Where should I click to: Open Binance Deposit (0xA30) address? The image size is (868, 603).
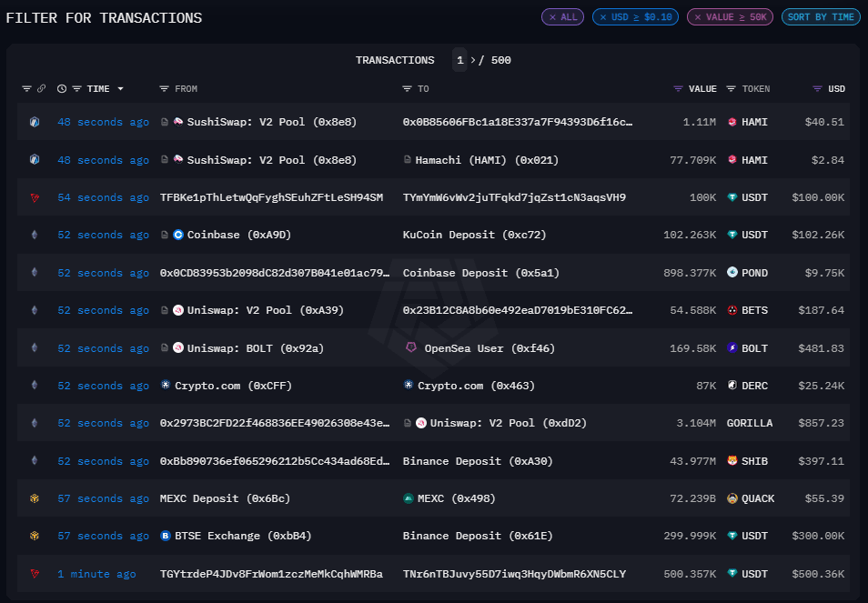pos(478,461)
